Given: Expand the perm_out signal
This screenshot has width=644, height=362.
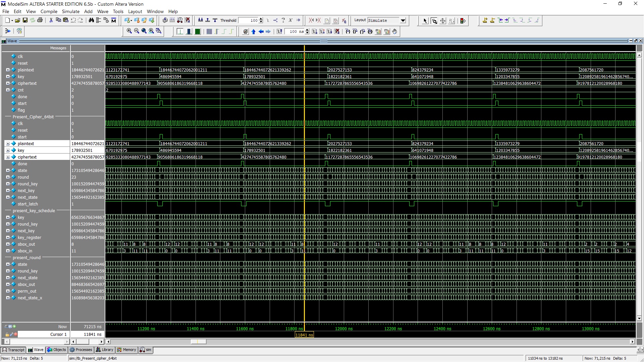Looking at the screenshot, I should click(x=8, y=291).
